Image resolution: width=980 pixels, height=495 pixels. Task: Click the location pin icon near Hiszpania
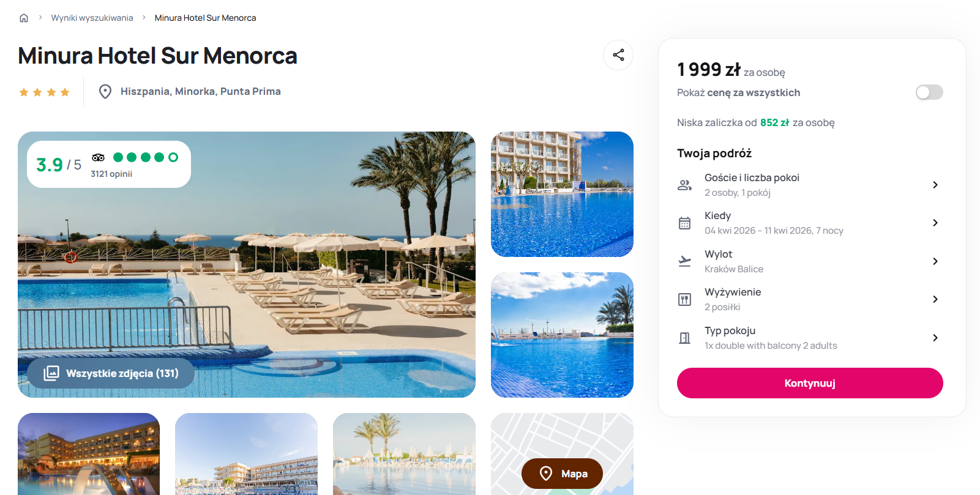(x=105, y=92)
